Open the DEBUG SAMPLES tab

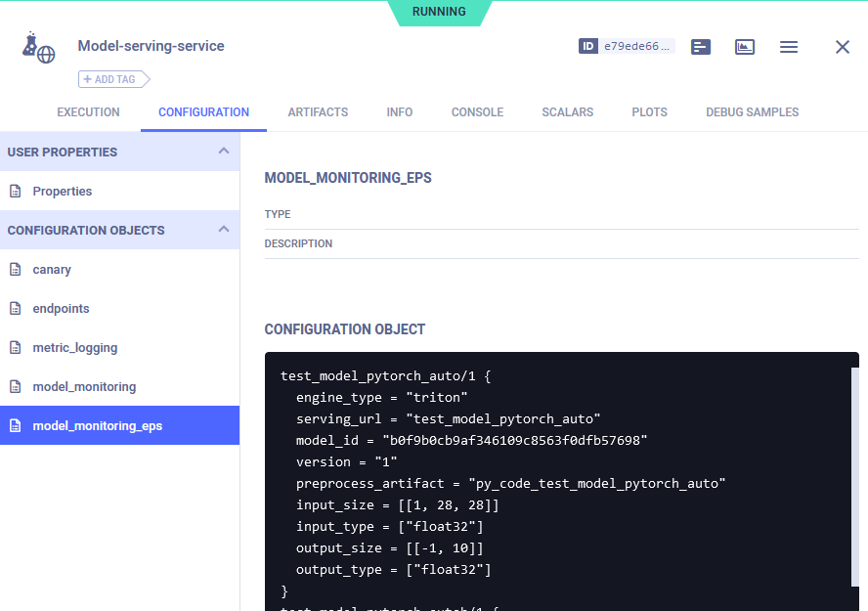[x=752, y=112]
